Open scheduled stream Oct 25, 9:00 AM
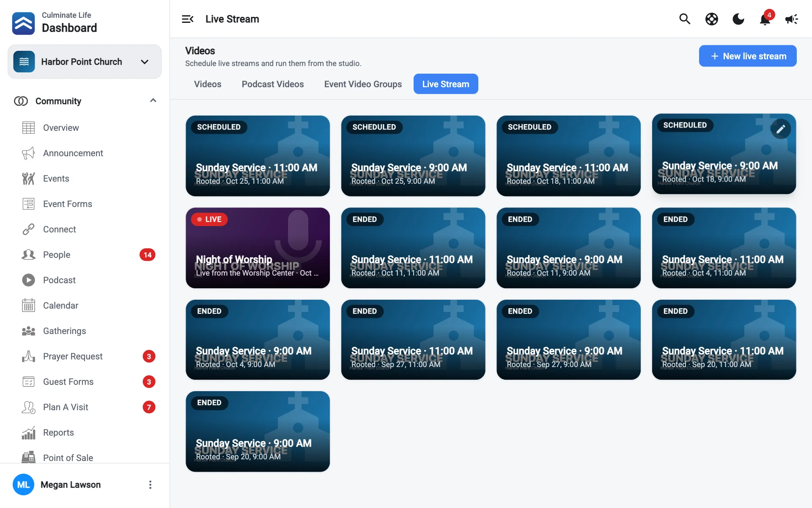 (413, 156)
